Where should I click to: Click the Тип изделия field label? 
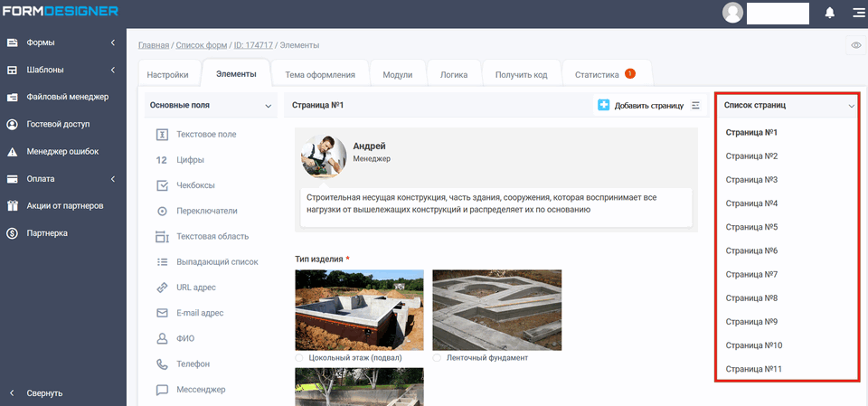coord(320,259)
